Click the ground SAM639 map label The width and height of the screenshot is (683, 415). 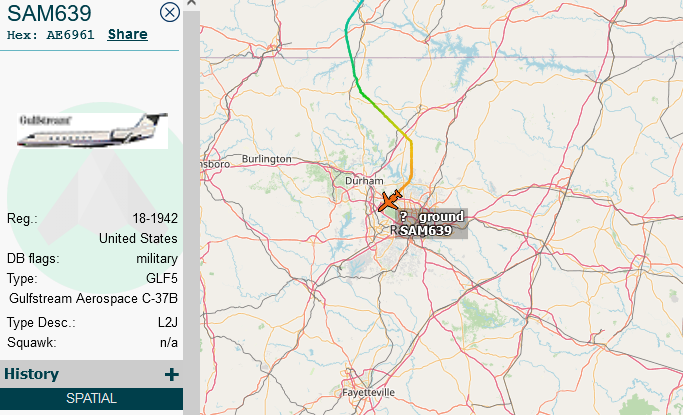pos(431,223)
